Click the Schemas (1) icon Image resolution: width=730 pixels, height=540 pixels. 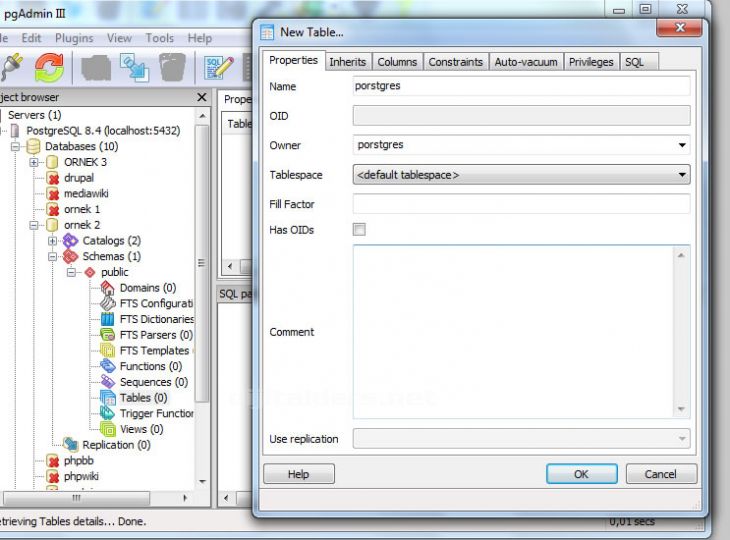(x=71, y=256)
